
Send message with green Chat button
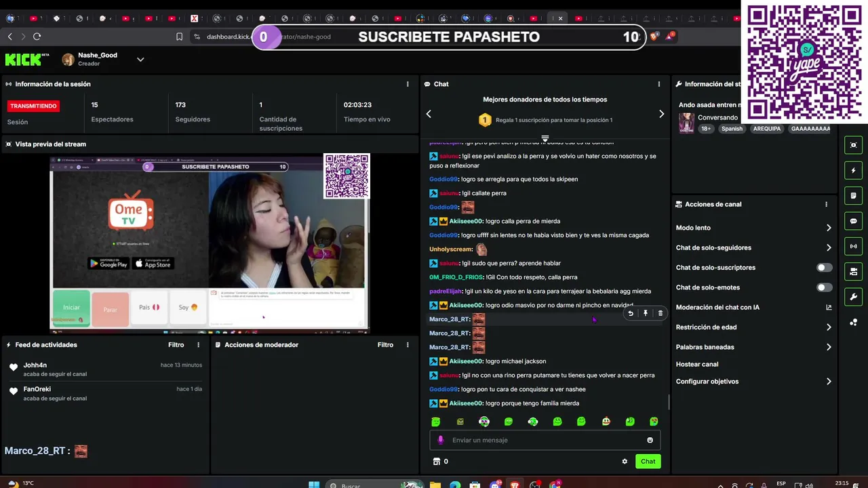coord(648,462)
